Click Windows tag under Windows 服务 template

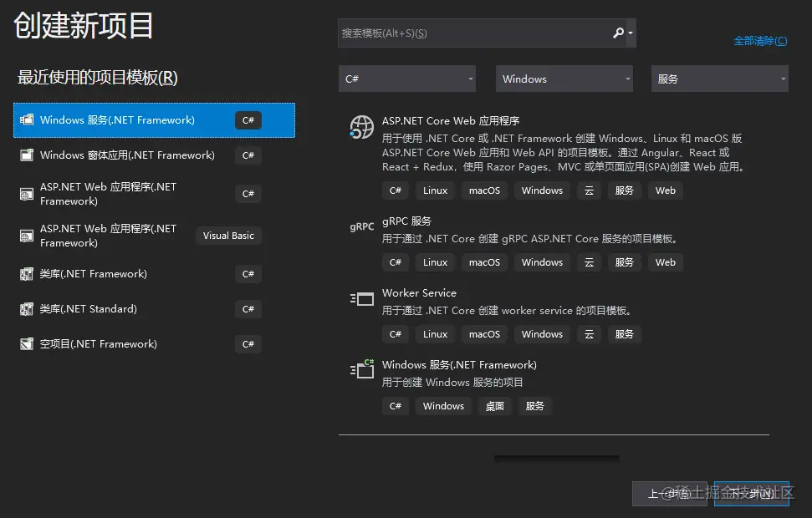[x=443, y=406]
